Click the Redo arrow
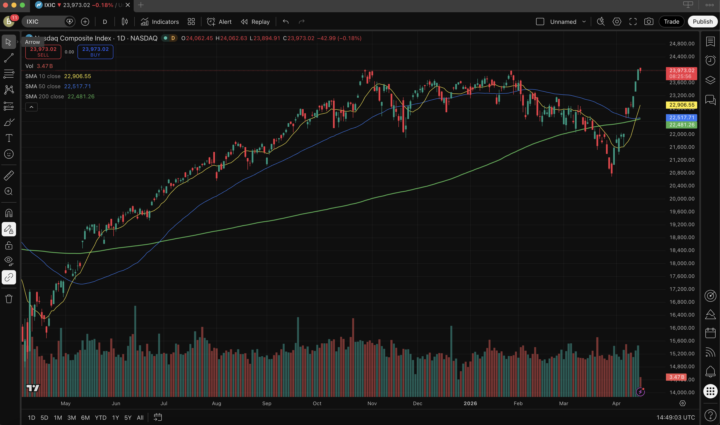 tap(302, 22)
